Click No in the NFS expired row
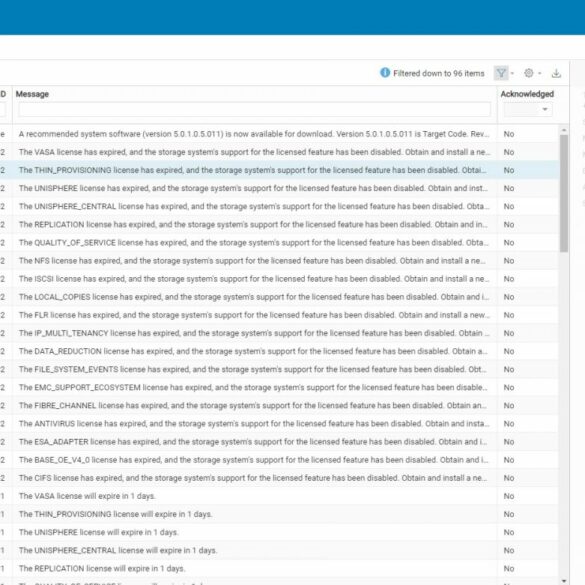This screenshot has width=585, height=585. (509, 261)
